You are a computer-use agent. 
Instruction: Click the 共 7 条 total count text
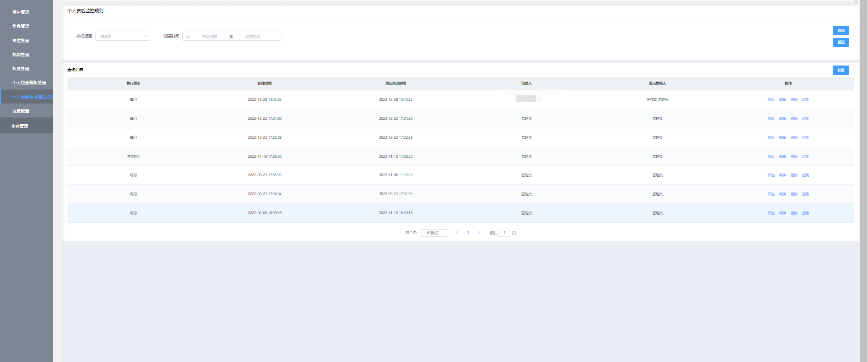pyautogui.click(x=411, y=233)
